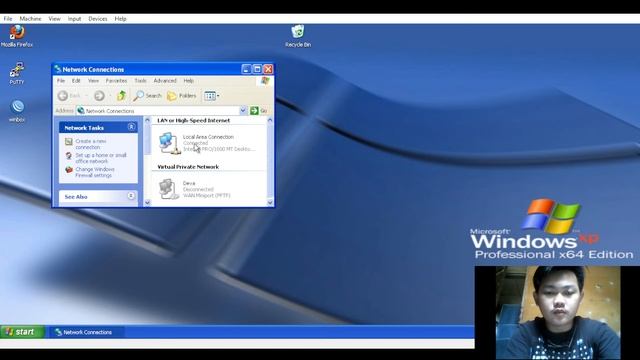Image resolution: width=640 pixels, height=360 pixels.
Task: Select the Deva VPN connection icon
Action: point(169,189)
